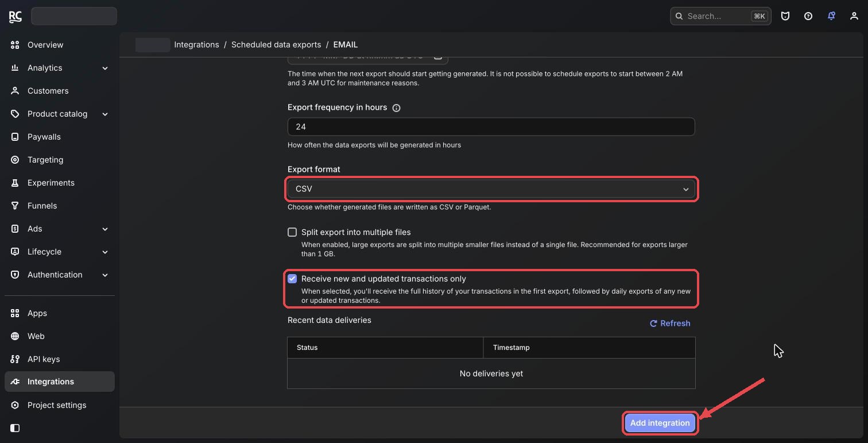Click the info icon beside Export frequency

[396, 108]
